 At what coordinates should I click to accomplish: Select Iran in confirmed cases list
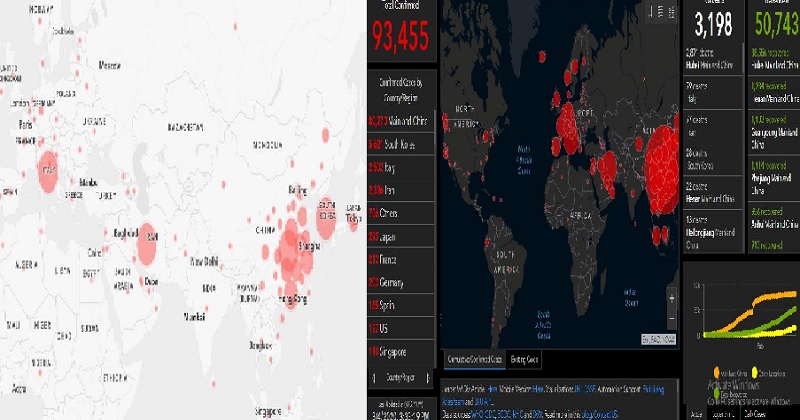pyautogui.click(x=401, y=190)
